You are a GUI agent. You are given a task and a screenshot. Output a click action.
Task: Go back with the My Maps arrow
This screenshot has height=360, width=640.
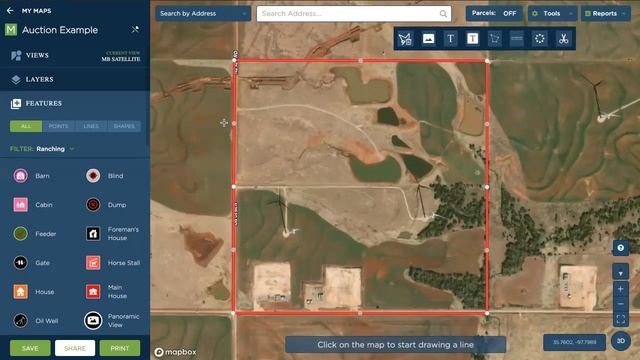(x=10, y=11)
